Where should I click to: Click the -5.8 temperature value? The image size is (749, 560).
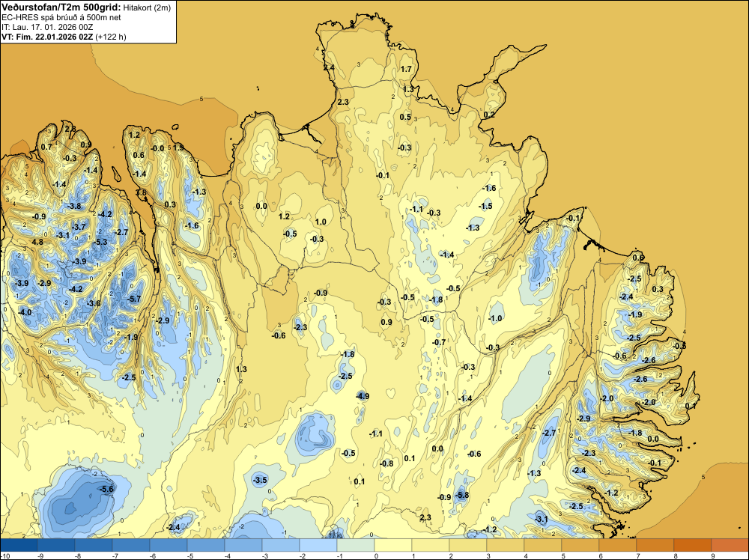click(462, 495)
